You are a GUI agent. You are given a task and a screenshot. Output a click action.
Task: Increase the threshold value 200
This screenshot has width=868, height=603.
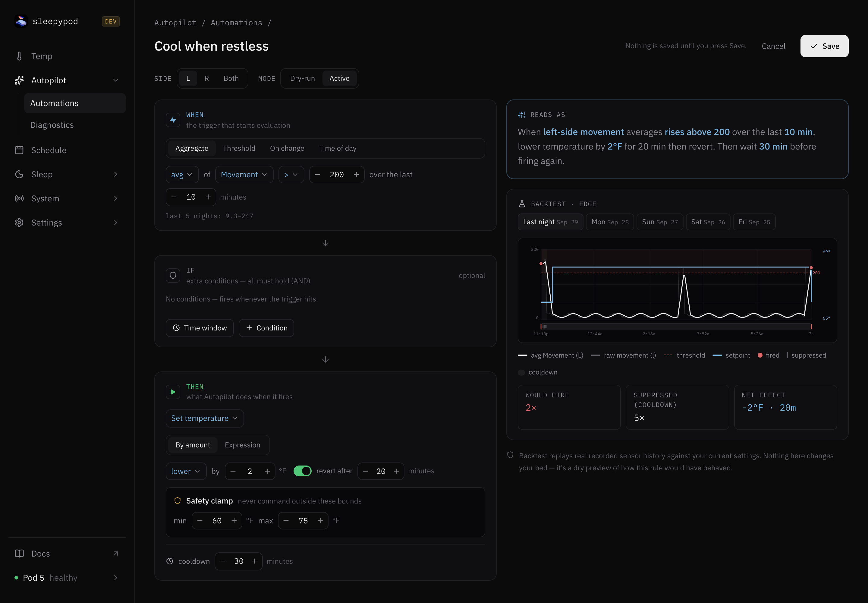(356, 175)
